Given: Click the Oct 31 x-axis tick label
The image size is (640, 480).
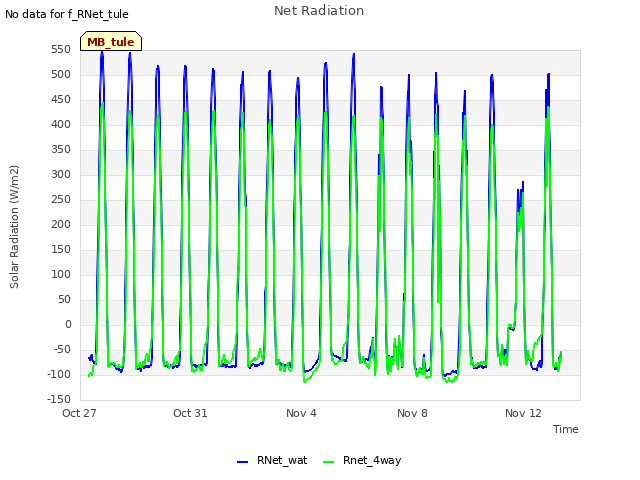Looking at the screenshot, I should click(x=190, y=413).
